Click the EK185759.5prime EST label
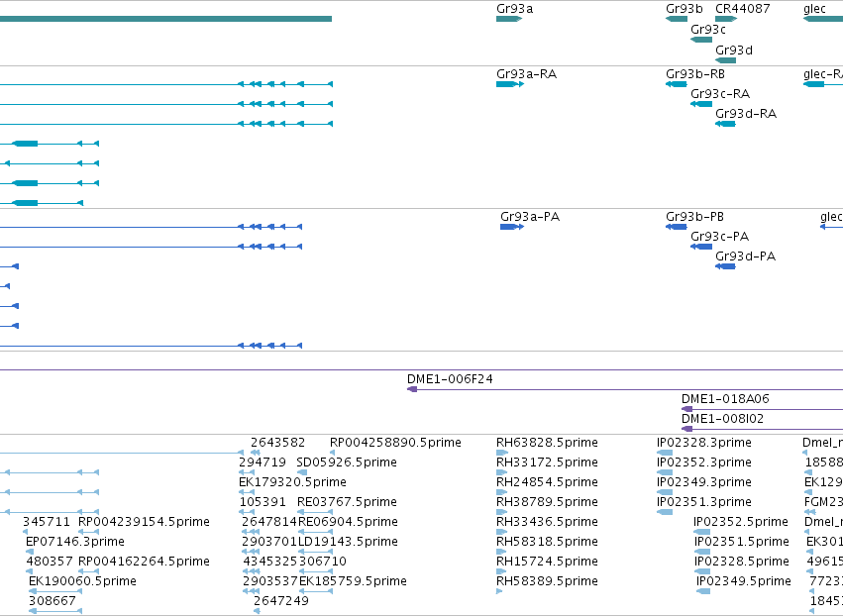The image size is (843, 616). tap(353, 581)
